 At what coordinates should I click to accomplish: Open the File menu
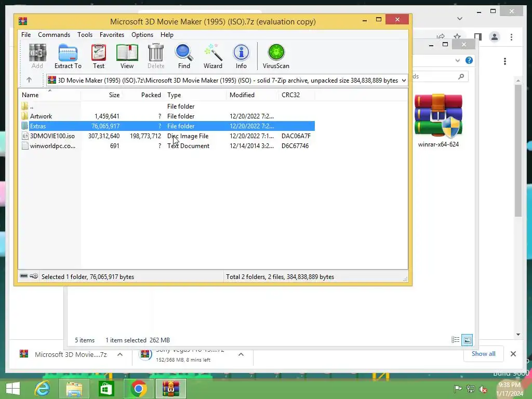pos(26,35)
